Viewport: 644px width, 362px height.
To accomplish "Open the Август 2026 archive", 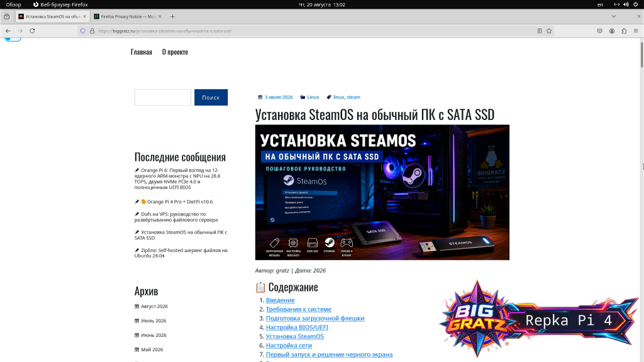I will coord(154,306).
